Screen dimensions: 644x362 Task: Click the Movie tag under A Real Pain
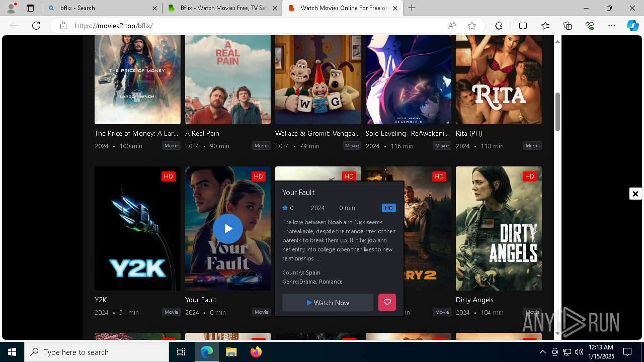(x=262, y=146)
